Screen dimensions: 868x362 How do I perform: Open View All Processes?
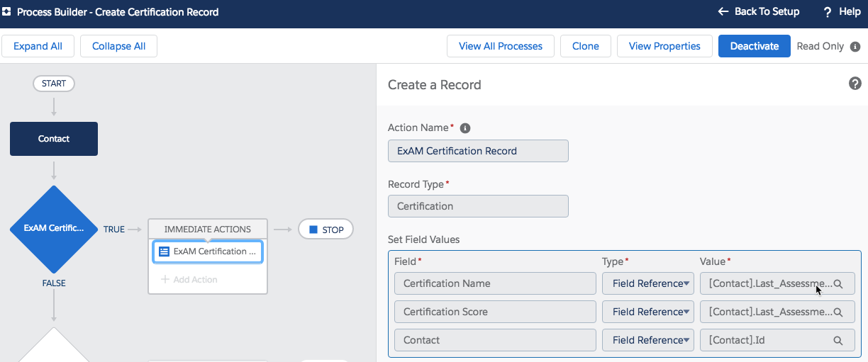pos(500,46)
